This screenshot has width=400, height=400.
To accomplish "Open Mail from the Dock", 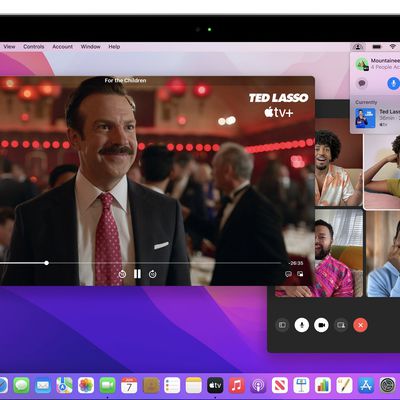I will coord(43,386).
